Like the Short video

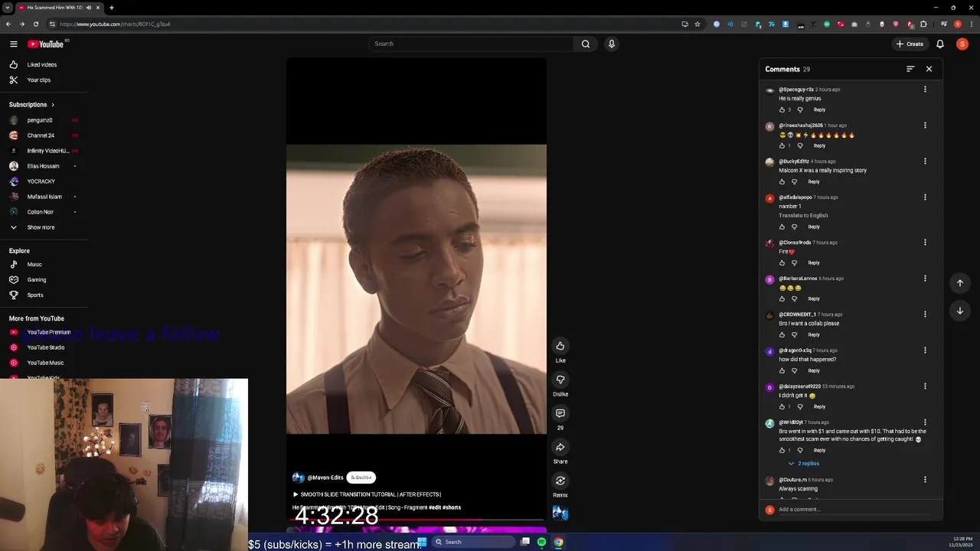[x=560, y=346]
